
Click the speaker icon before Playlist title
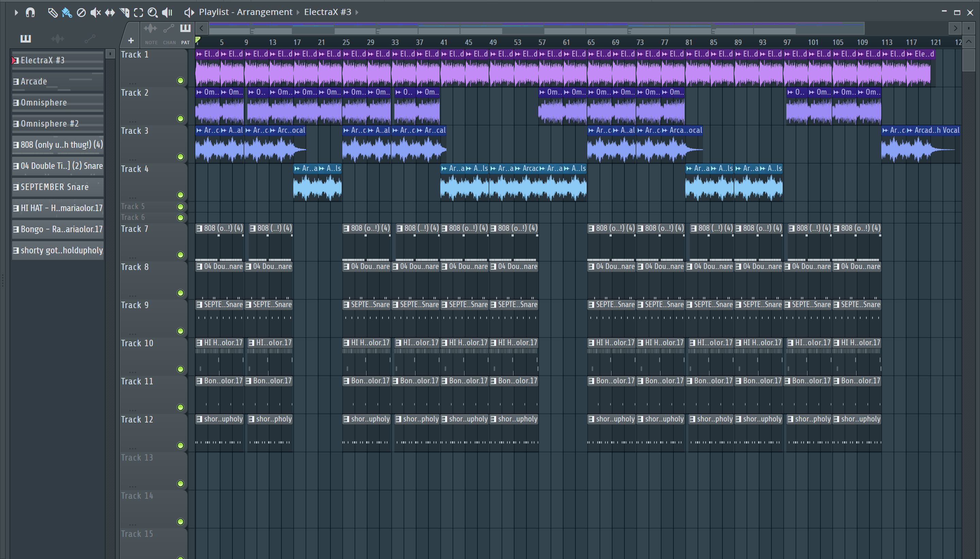189,12
